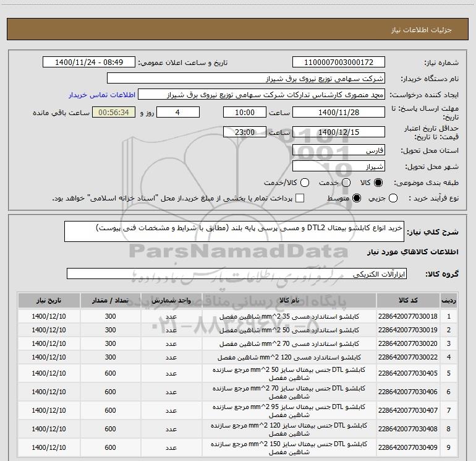Screen dimensions: 476x461
Task: Click the نام کالا column header
Action: point(289,301)
